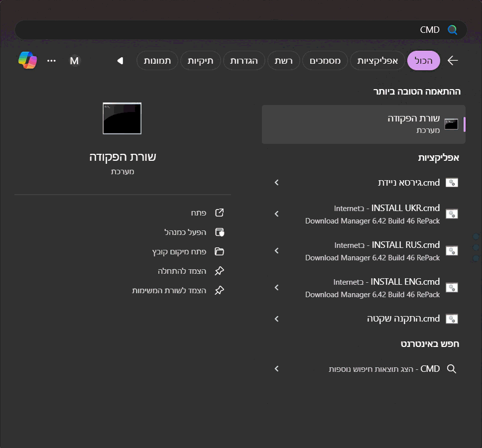The height and width of the screenshot is (448, 482).
Task: Open the three-dots more options menu
Action: 51,61
